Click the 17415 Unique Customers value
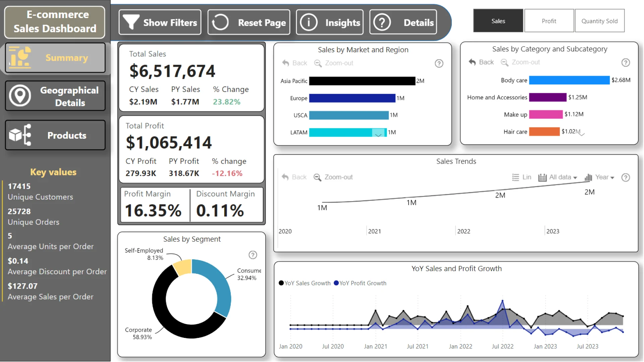 click(x=19, y=186)
